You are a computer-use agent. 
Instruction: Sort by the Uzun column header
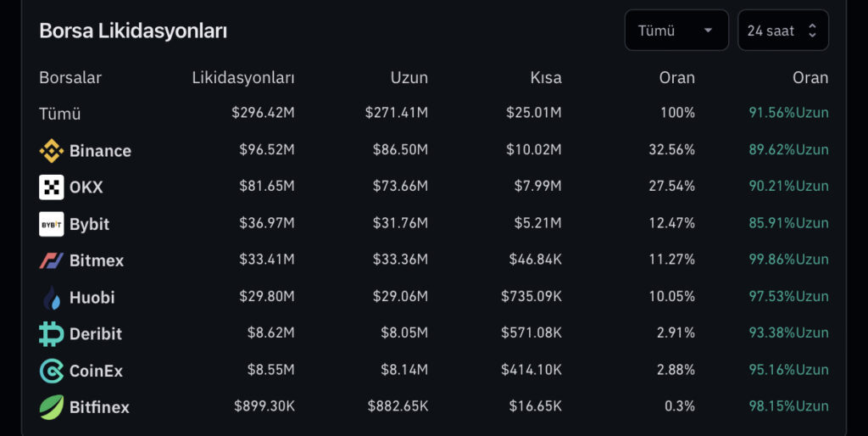coord(409,77)
